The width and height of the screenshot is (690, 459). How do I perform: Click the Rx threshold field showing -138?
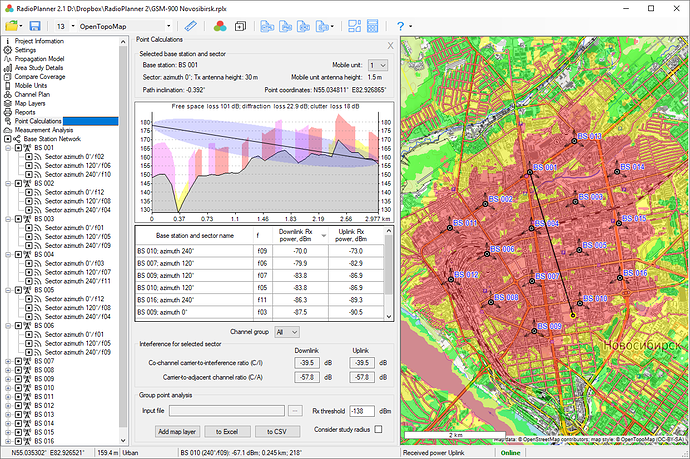362,411
